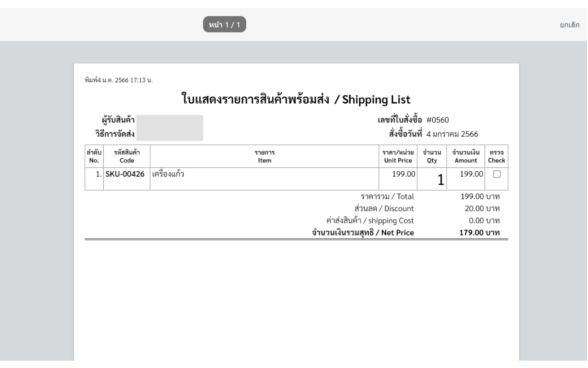Click the shipping Cost 0.00 บาท value
This screenshot has height=368, width=588.
(484, 220)
